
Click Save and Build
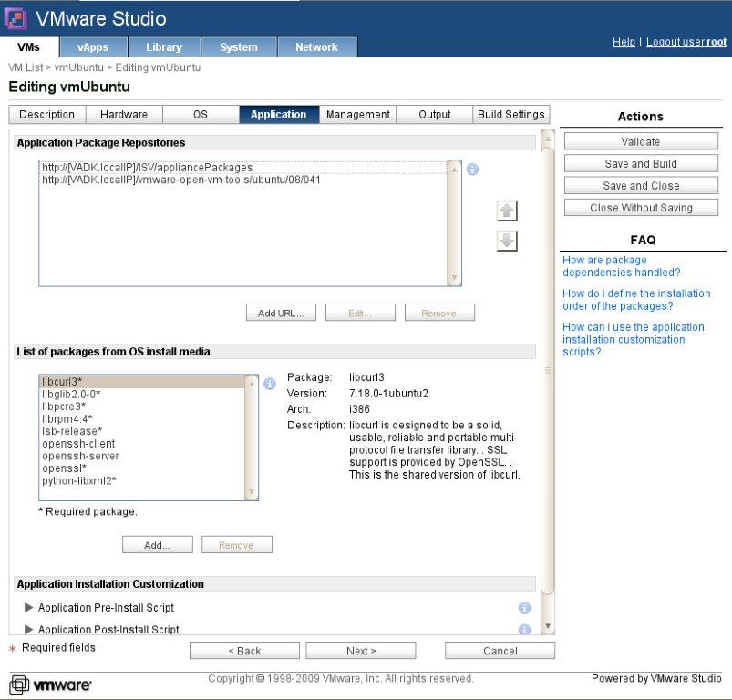tap(641, 163)
